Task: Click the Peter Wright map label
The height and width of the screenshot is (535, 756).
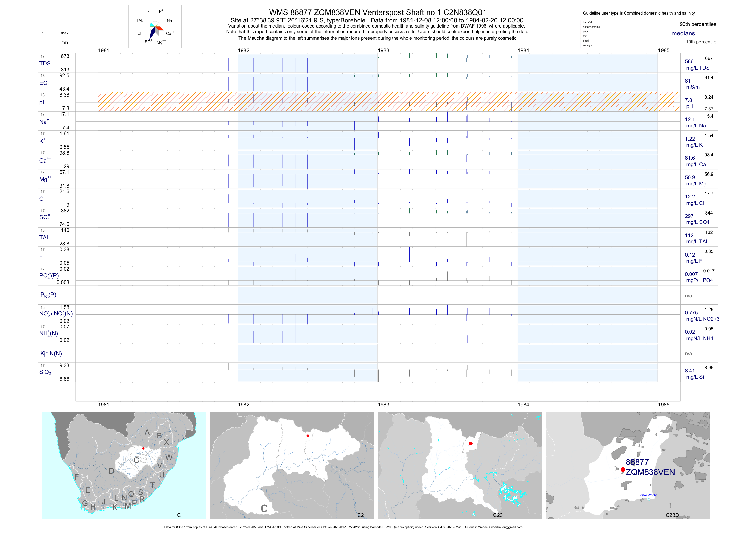Action: [x=648, y=495]
